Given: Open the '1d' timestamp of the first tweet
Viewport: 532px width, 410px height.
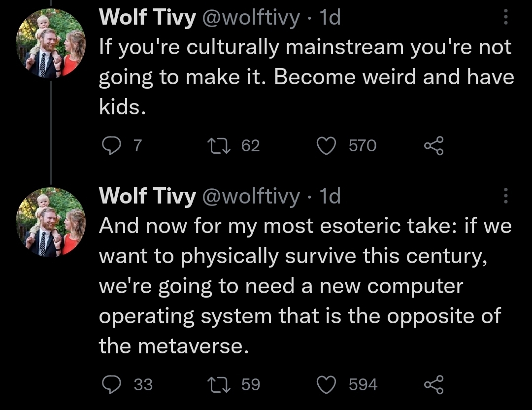Looking at the screenshot, I should 330,19.
